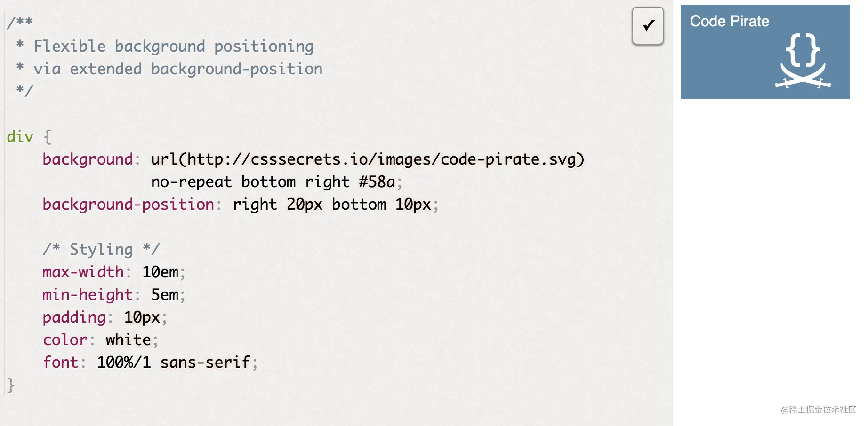The height and width of the screenshot is (426, 868).
Task: Click the div selector
Action: pos(20,137)
